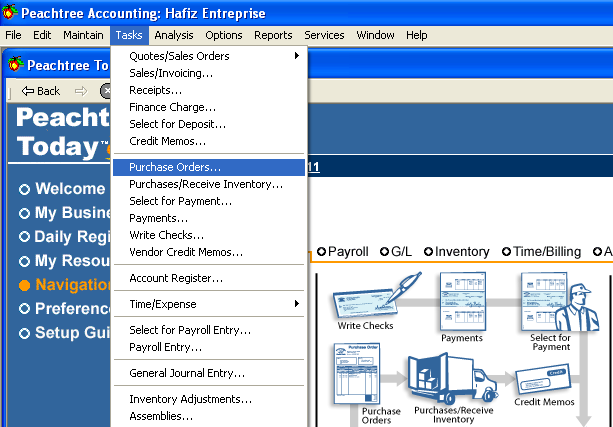The image size is (613, 427).
Task: Click the Back arrow button
Action: click(x=41, y=91)
